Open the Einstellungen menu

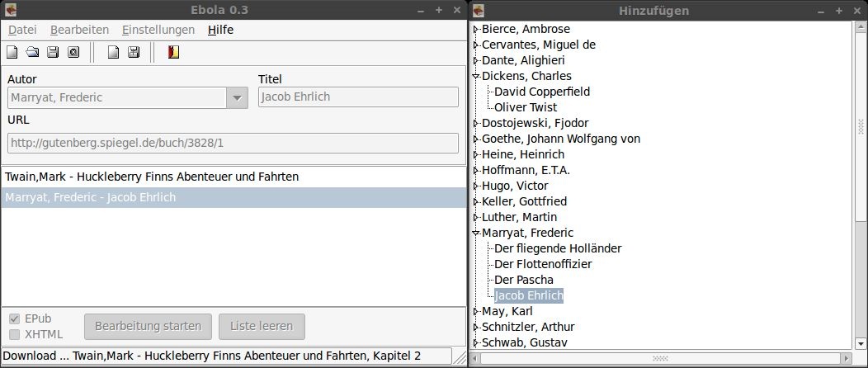click(158, 30)
